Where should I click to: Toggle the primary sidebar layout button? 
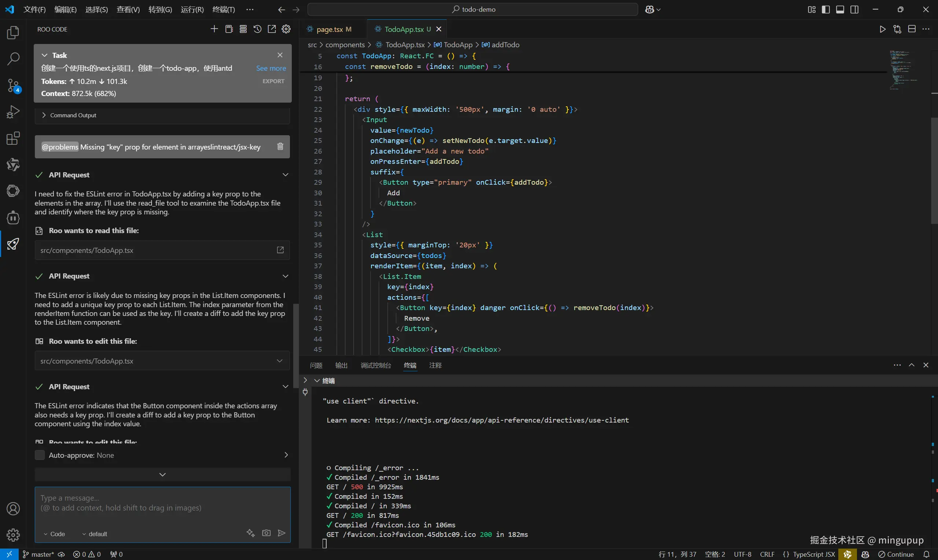point(825,10)
